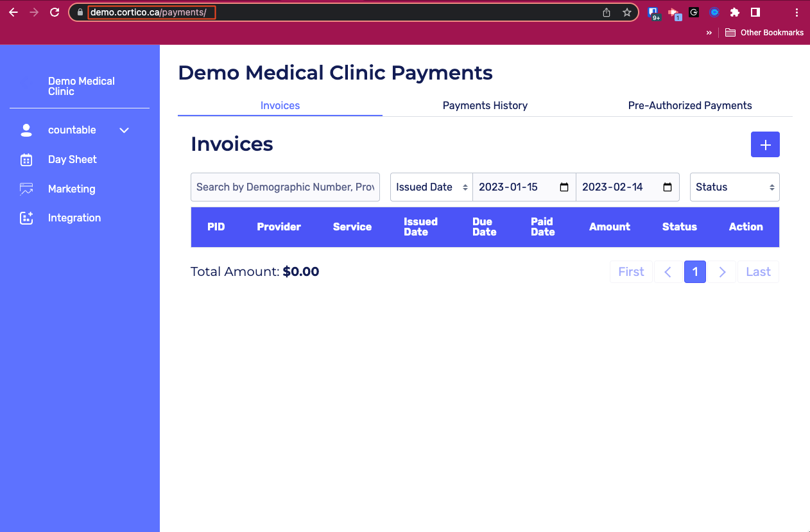
Task: Click the bookmark star icon in the address bar
Action: point(627,12)
